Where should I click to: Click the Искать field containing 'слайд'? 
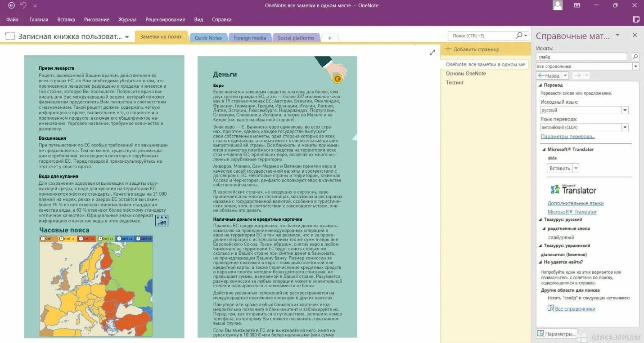(x=581, y=57)
